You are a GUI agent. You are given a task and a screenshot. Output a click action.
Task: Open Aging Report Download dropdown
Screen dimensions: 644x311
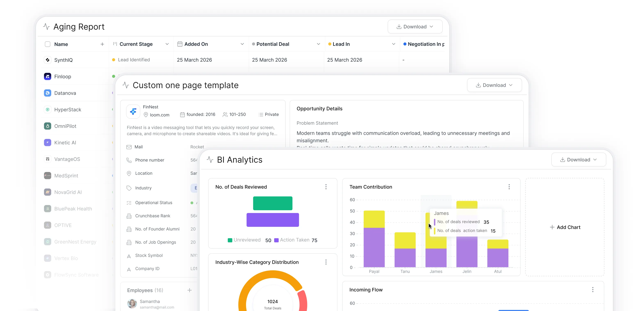point(415,26)
